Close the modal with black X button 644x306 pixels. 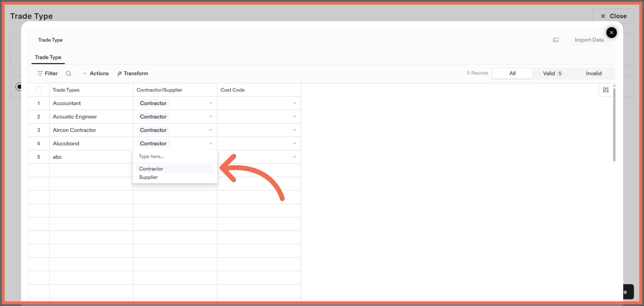[x=611, y=33]
